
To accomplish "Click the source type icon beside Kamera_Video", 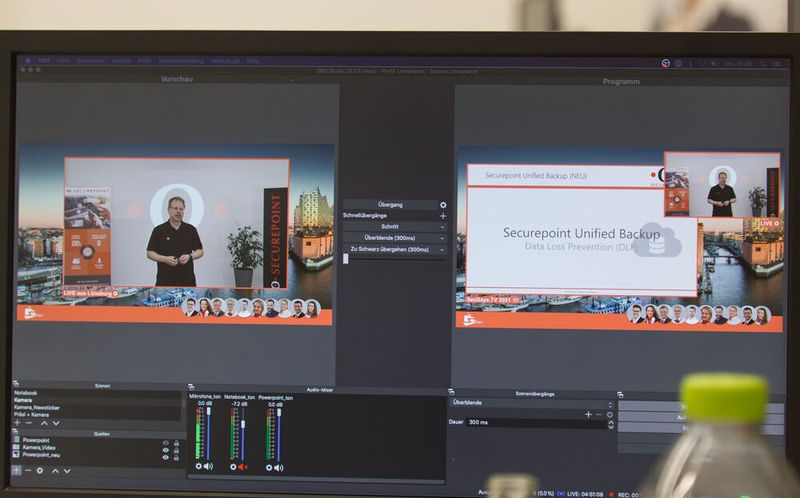I will coord(16,447).
